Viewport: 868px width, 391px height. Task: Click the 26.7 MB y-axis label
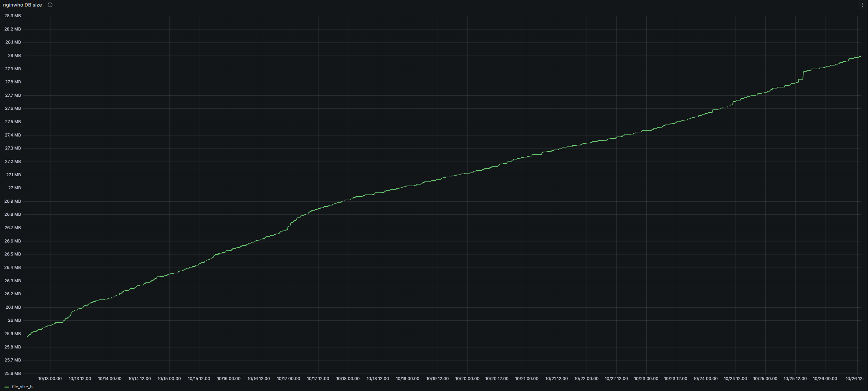click(x=13, y=228)
